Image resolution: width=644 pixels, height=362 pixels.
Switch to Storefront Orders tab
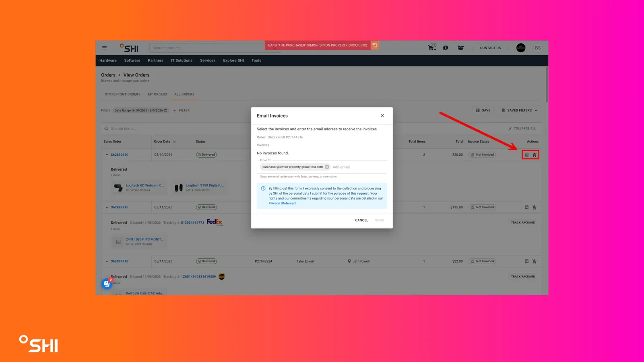coord(122,95)
